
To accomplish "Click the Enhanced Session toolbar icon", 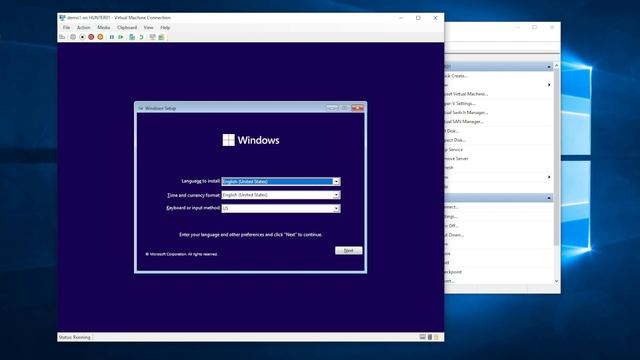I will click(x=152, y=37).
